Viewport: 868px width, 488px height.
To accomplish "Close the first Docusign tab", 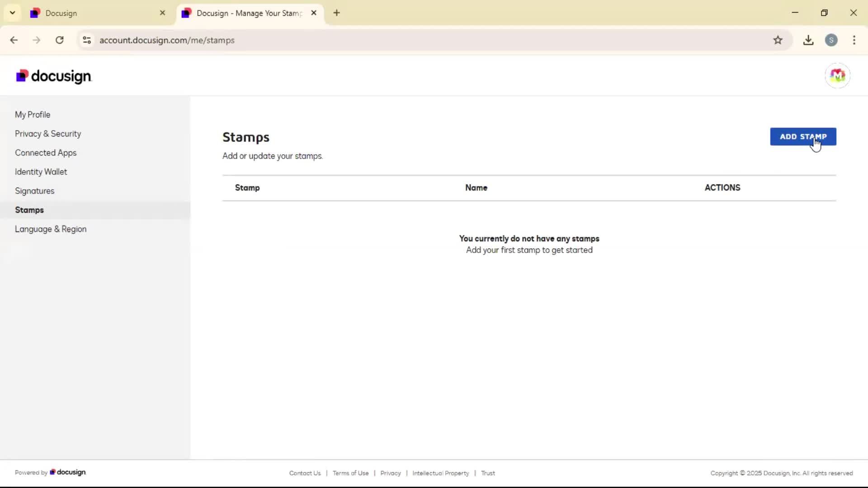I will (x=163, y=13).
